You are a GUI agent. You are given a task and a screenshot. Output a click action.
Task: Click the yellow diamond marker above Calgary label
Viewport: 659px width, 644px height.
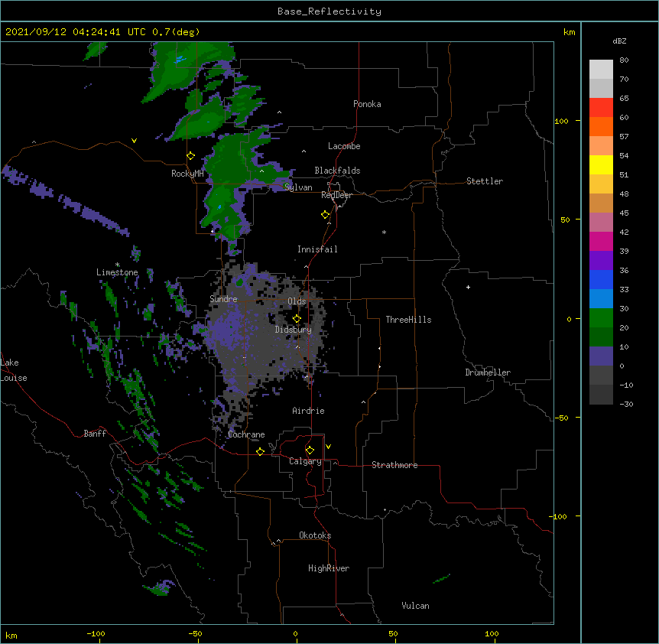(310, 450)
